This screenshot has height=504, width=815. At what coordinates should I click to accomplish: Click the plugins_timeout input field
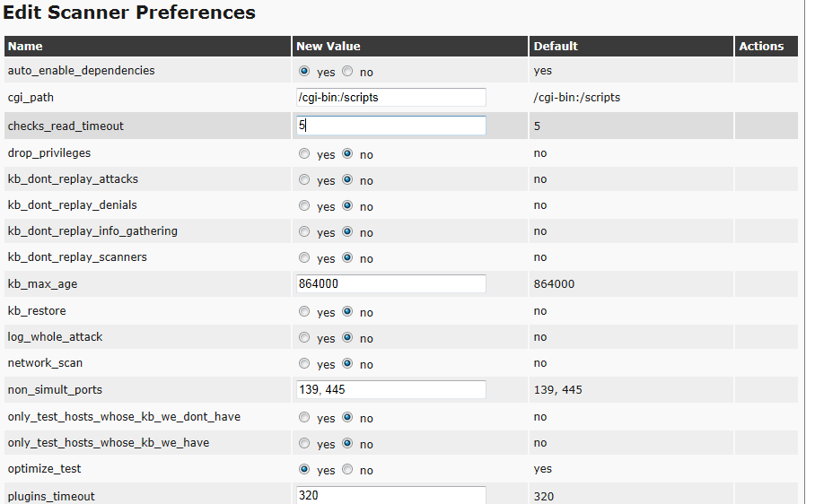point(391,495)
